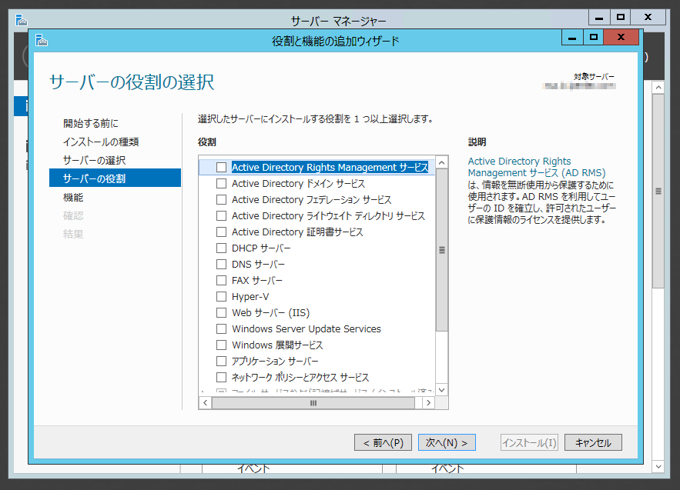Select Active Directory ライトウェイト ディレクトリ サービス checkbox
This screenshot has height=490, width=680.
tap(221, 216)
